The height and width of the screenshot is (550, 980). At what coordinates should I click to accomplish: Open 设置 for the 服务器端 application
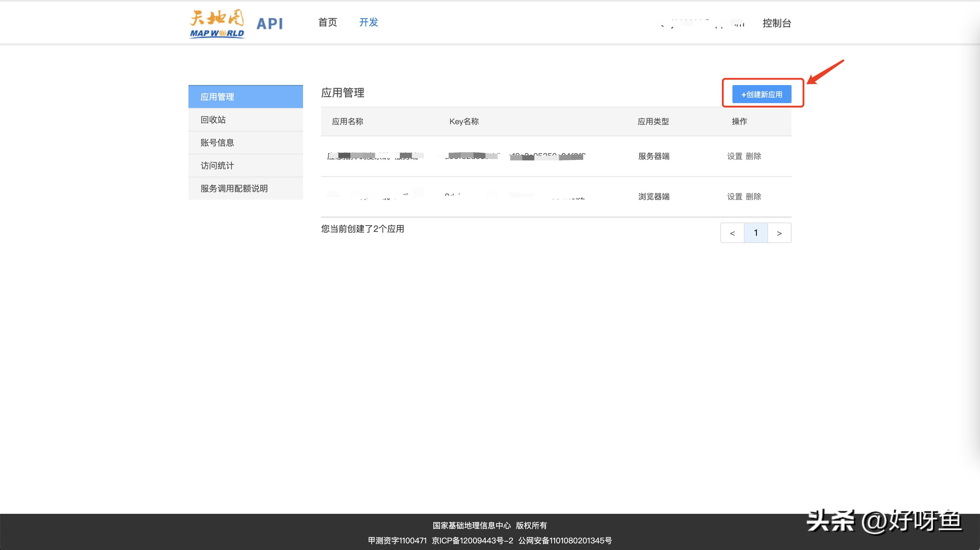(734, 156)
